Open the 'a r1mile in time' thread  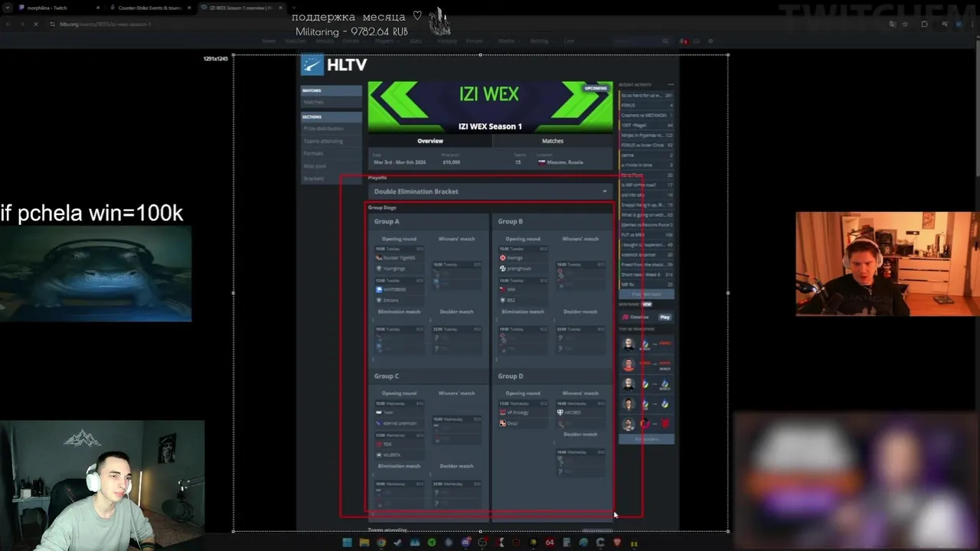point(647,165)
